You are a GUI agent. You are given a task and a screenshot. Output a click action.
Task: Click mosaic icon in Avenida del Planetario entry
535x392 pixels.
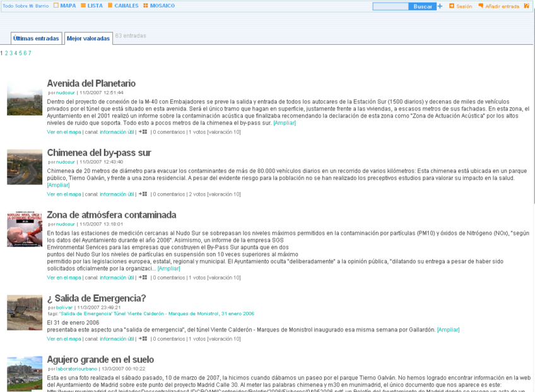coord(143,132)
